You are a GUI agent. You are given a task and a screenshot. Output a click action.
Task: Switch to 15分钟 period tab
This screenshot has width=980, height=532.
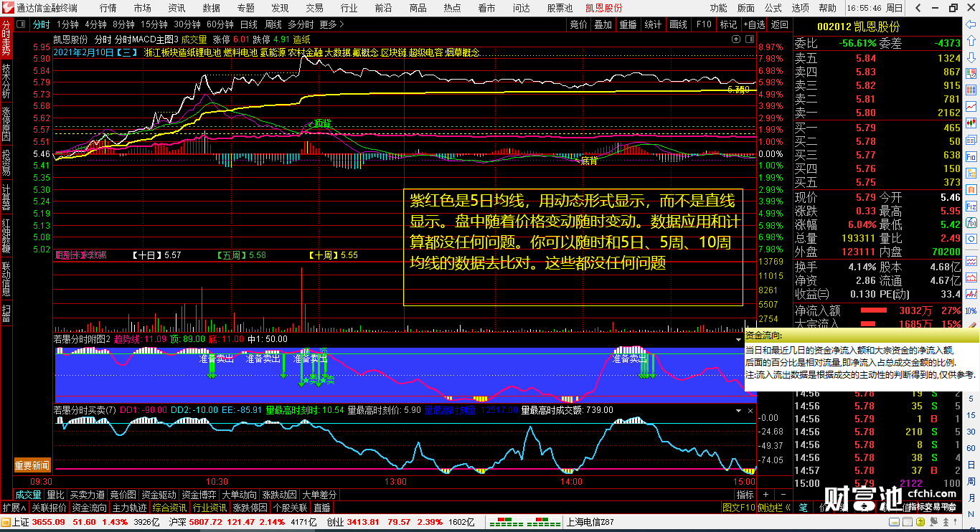(x=153, y=24)
